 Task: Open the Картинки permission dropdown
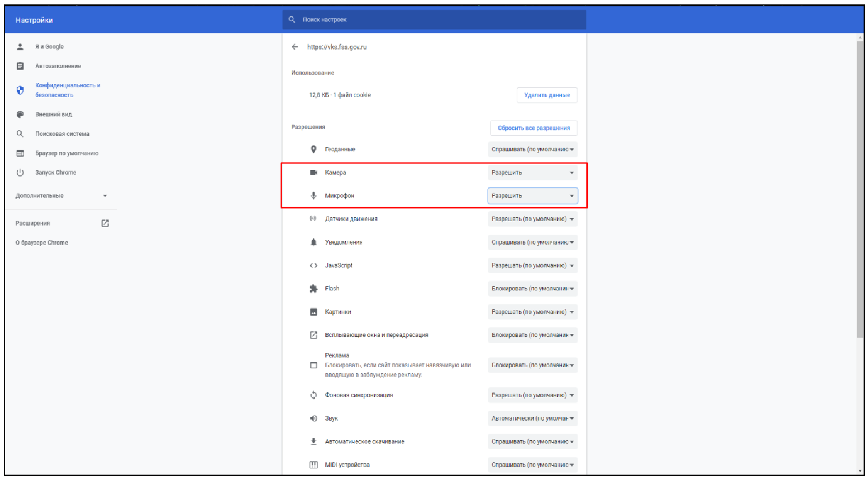tap(532, 312)
